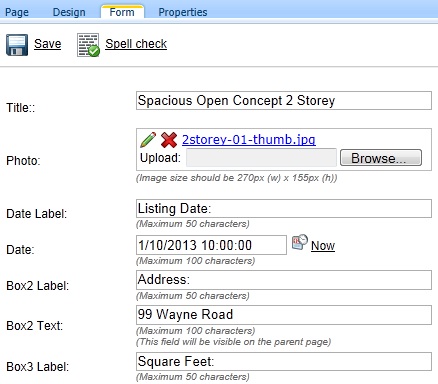Edit the Box2 Label Address field
The height and width of the screenshot is (384, 438).
click(284, 280)
